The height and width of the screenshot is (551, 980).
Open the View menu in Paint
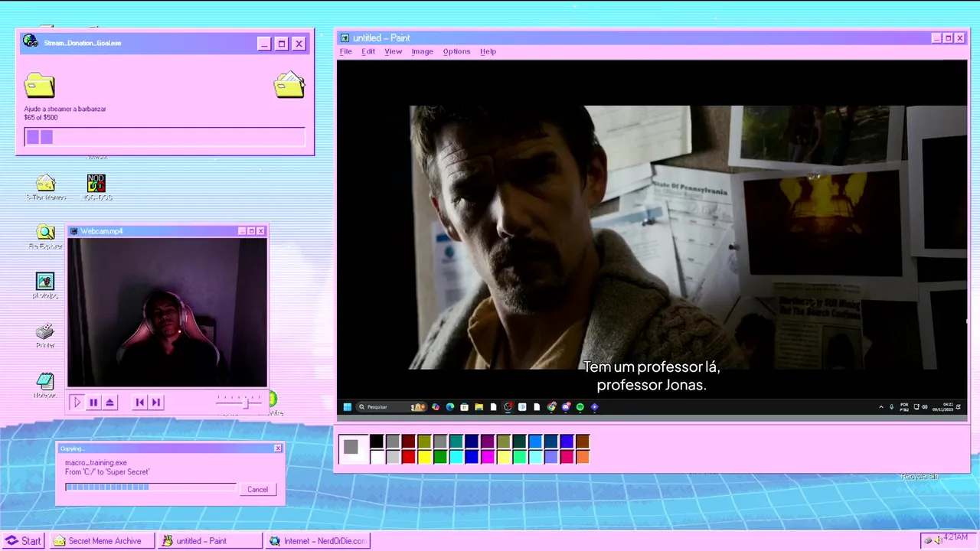click(393, 51)
